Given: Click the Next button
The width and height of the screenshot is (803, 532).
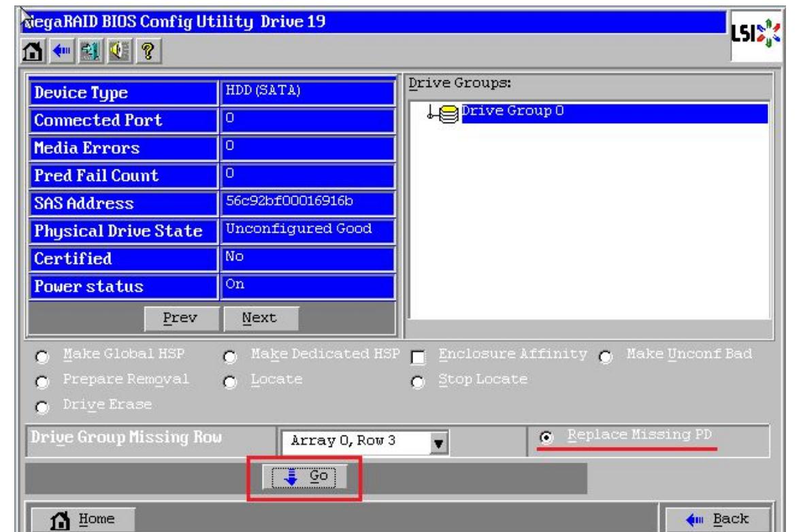Looking at the screenshot, I should tap(261, 318).
